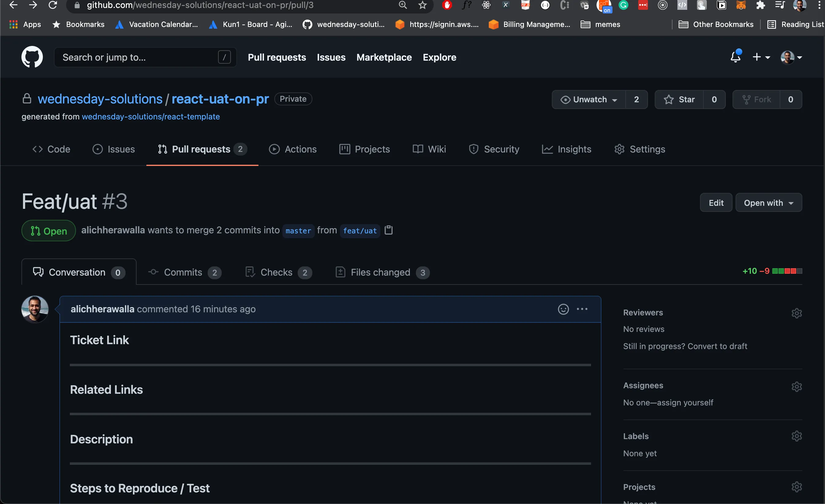Open Explore in the top navigation
The width and height of the screenshot is (825, 504).
pyautogui.click(x=439, y=57)
